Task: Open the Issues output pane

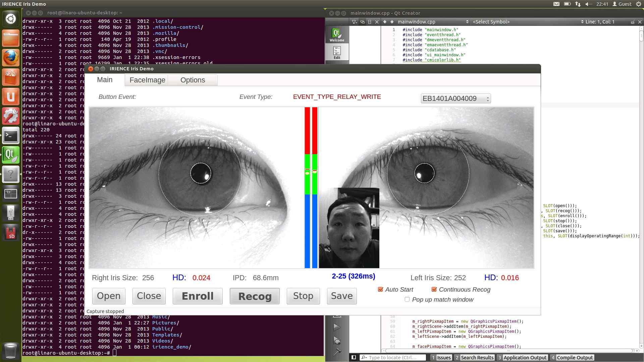Action: [441, 358]
